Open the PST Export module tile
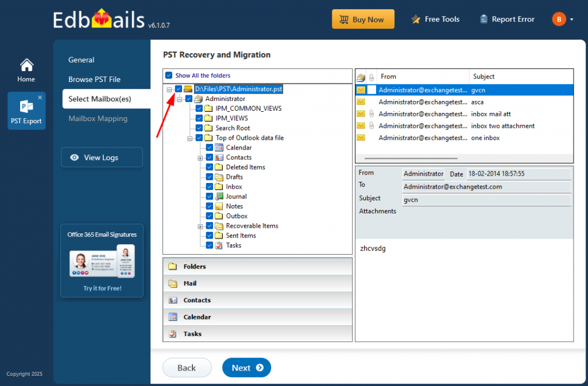The height and width of the screenshot is (386, 588). click(x=26, y=111)
